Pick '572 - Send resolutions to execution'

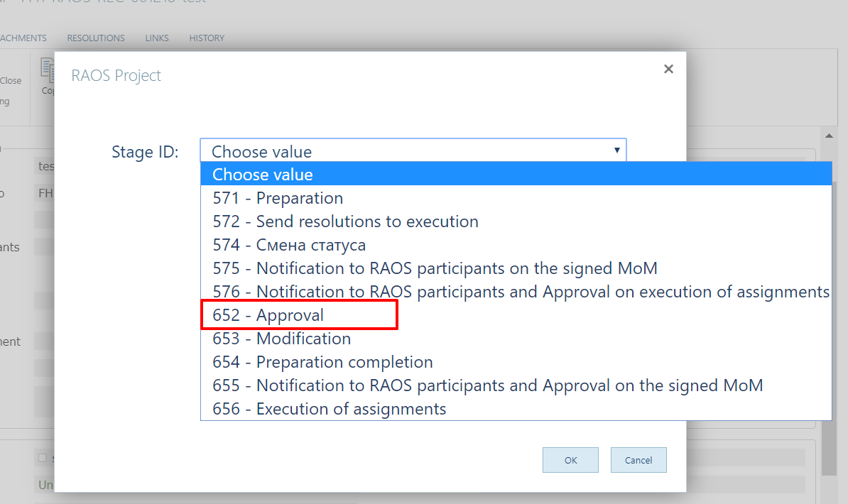[x=516, y=221]
